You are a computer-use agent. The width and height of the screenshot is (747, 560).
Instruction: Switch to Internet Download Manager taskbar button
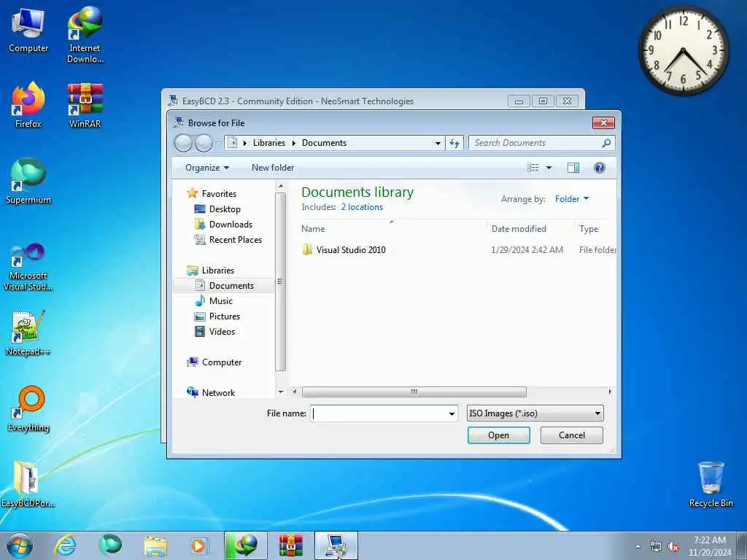click(x=245, y=545)
